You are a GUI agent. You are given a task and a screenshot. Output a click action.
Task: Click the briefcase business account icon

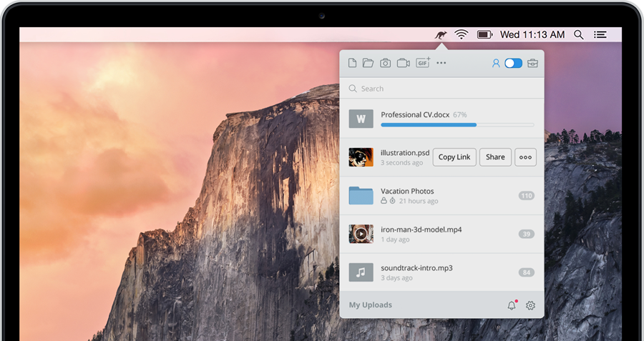(532, 63)
